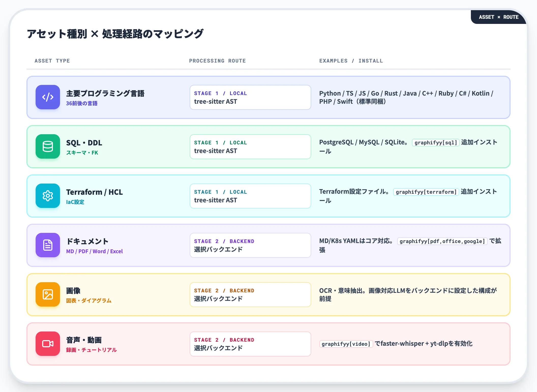Click the graphifyy[terraform] code tag
This screenshot has height=392, width=537.
[x=426, y=192]
